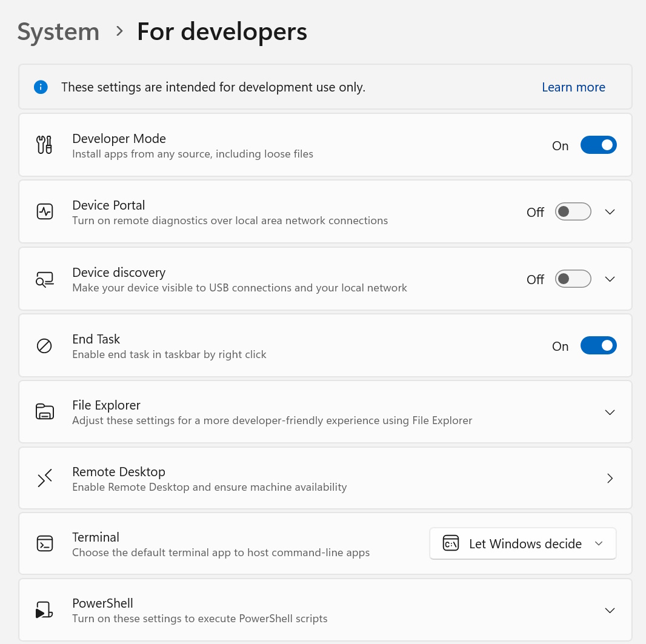Open the Remote Desktop settings page
The width and height of the screenshot is (646, 644).
[610, 478]
